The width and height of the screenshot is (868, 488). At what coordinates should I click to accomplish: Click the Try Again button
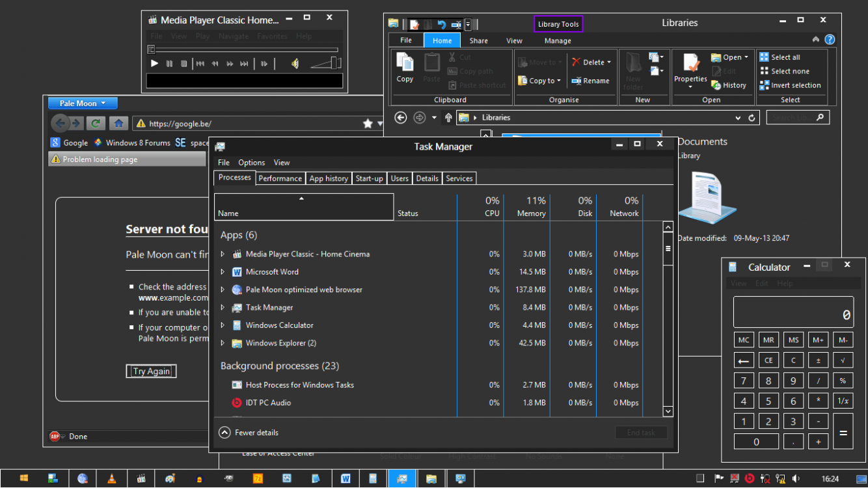(151, 372)
